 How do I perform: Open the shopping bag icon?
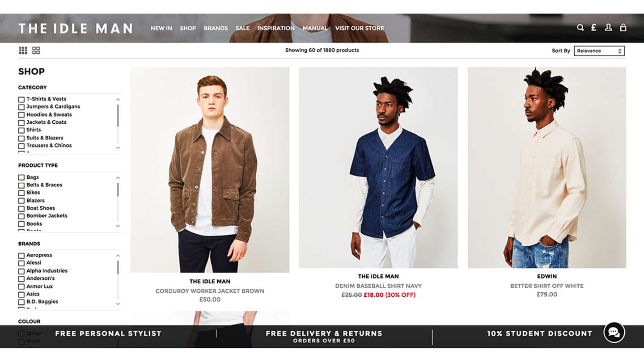tap(623, 28)
